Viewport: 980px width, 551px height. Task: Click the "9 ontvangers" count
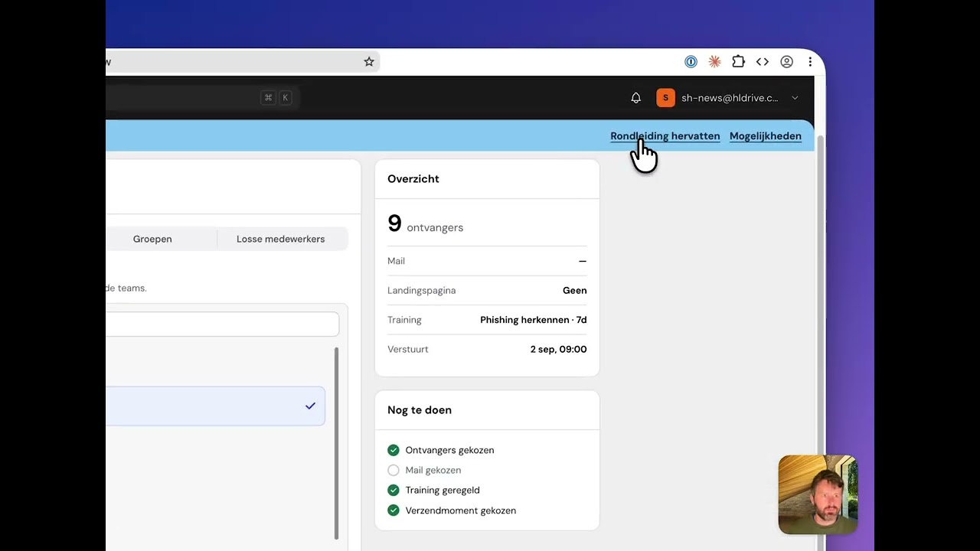pyautogui.click(x=426, y=223)
